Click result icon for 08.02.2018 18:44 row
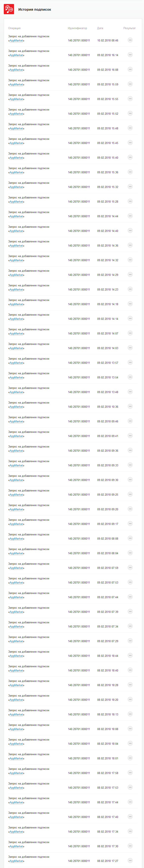The width and height of the screenshot is (144, 868). click(130, 655)
